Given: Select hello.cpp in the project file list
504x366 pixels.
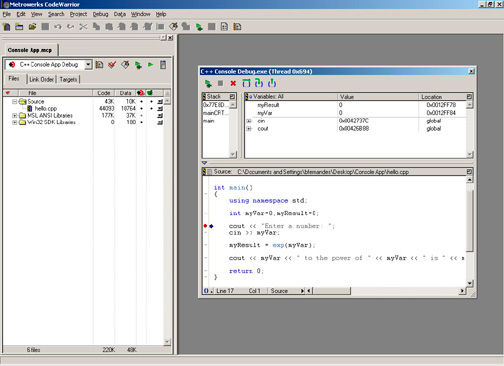Looking at the screenshot, I should (x=46, y=109).
